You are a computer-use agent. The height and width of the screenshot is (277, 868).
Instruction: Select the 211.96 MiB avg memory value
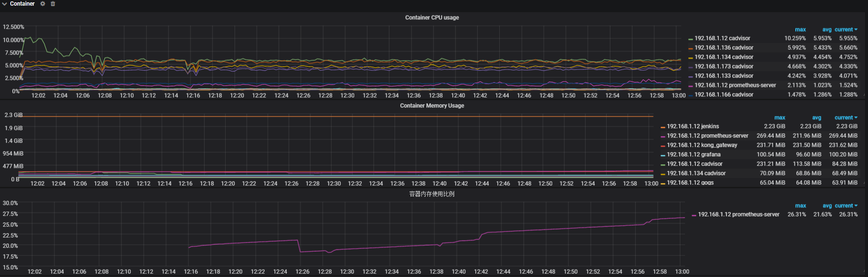807,136
